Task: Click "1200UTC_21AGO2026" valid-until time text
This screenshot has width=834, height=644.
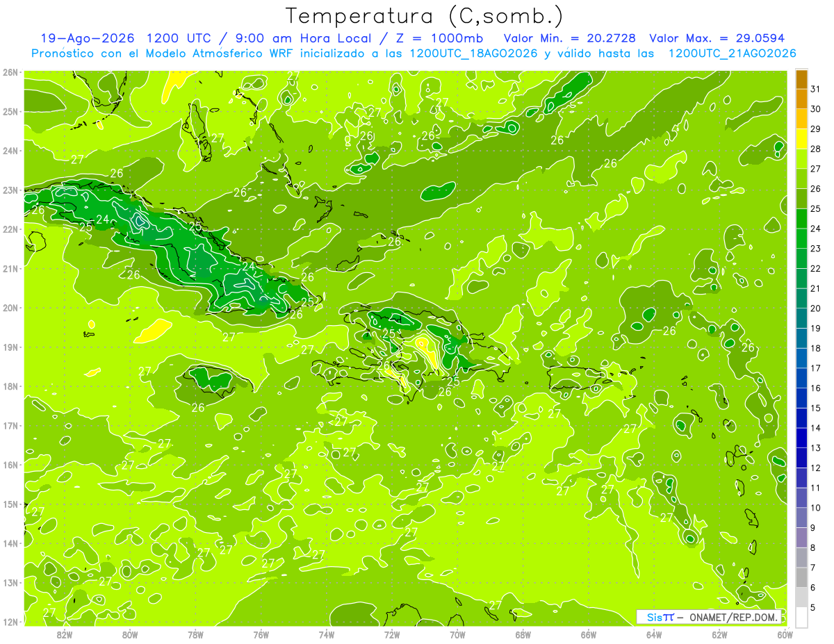Action: coord(732,53)
